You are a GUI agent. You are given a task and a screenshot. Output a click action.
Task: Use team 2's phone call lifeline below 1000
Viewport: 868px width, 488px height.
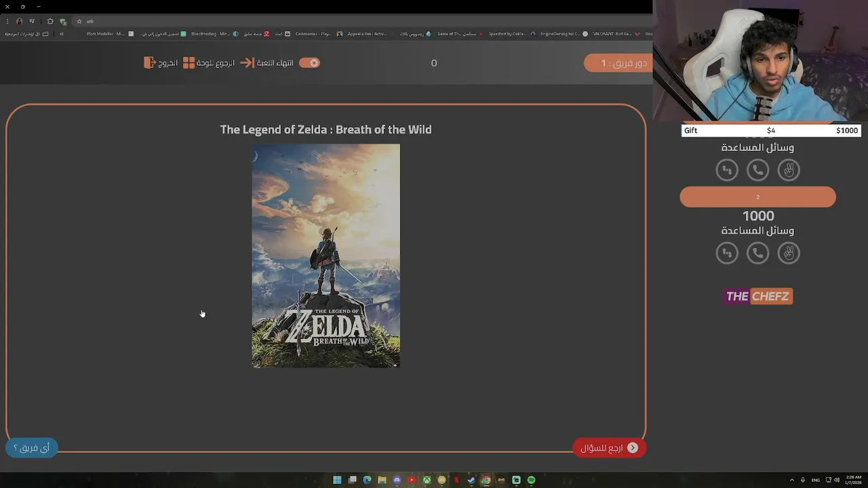coord(757,253)
